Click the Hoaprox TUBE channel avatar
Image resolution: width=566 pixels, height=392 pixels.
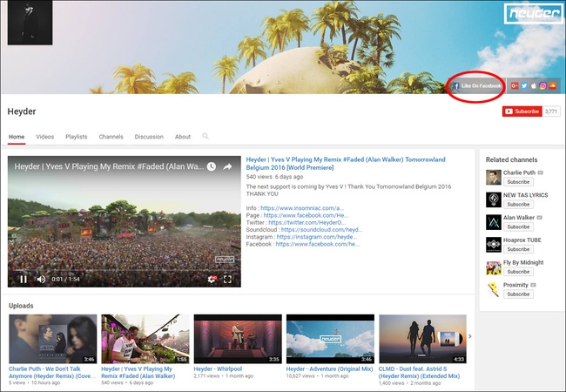tap(494, 245)
